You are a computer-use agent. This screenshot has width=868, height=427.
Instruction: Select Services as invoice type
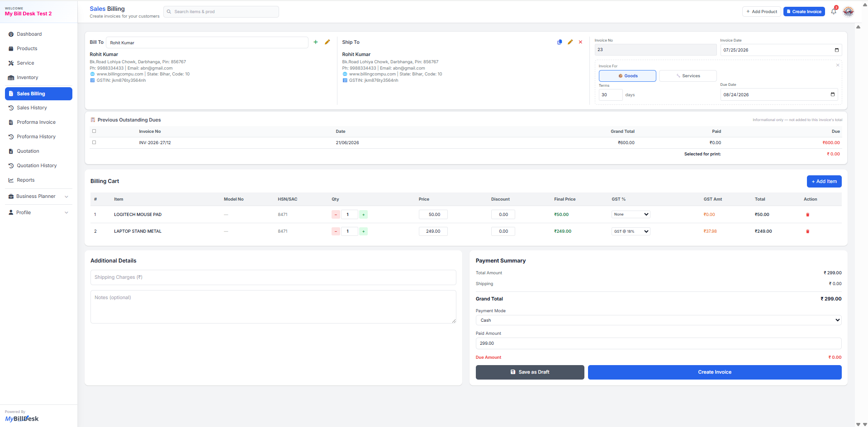(x=688, y=76)
